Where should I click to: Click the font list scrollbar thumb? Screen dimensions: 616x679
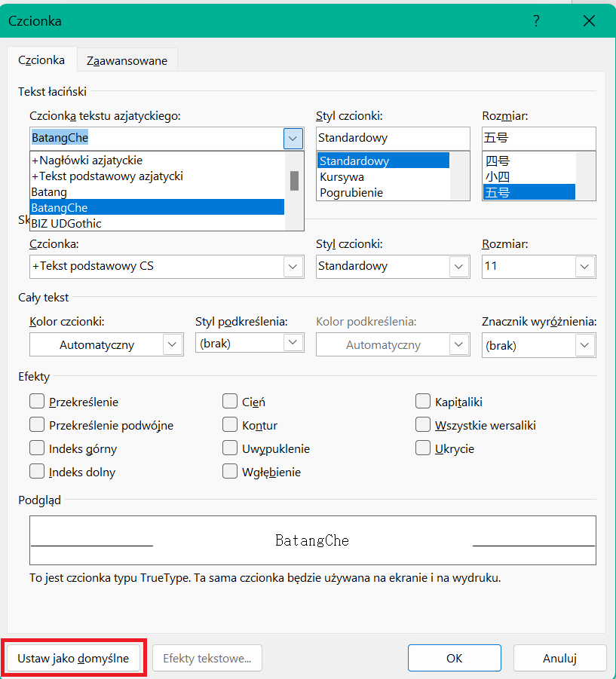point(294,181)
